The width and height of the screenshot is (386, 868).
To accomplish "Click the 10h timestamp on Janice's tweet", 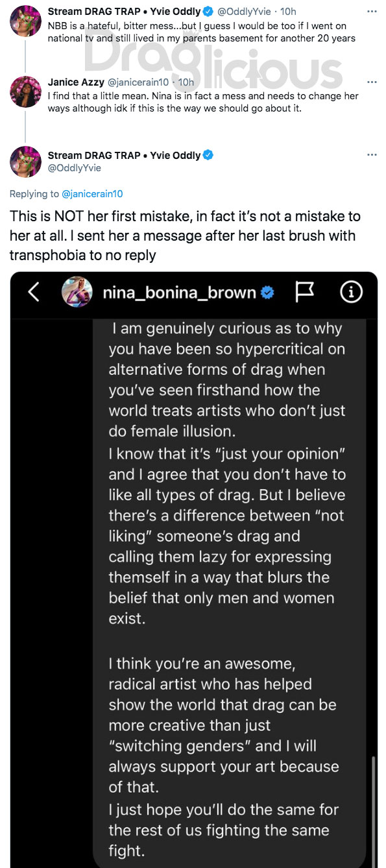I will click(186, 82).
